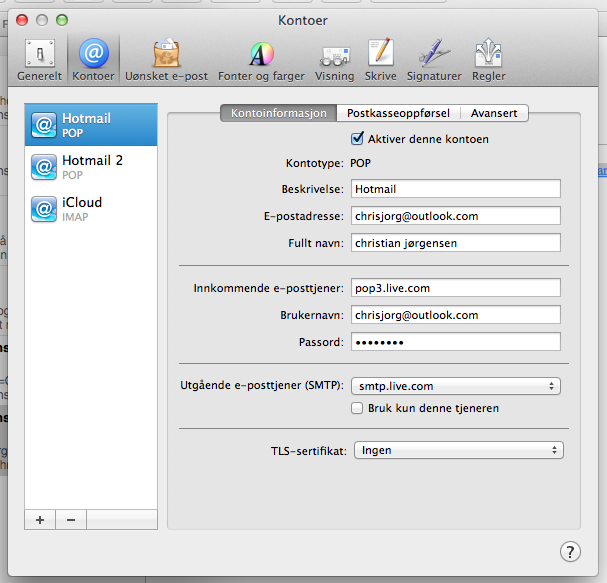
Task: Open Uønsket e-post junk mail settings
Action: click(x=166, y=60)
